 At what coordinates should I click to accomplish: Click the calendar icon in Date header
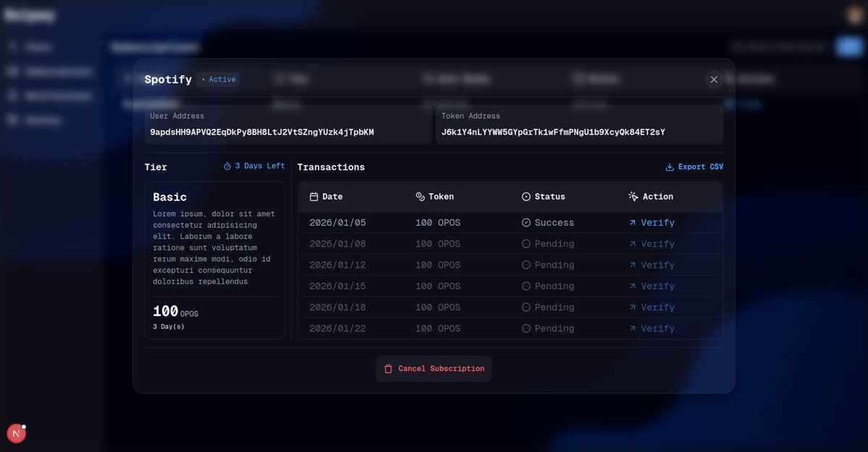coord(314,197)
